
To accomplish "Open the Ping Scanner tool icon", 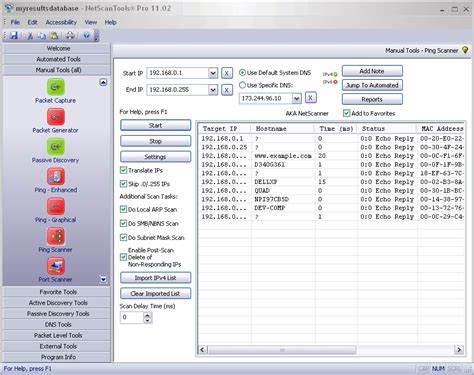I will coord(56,236).
